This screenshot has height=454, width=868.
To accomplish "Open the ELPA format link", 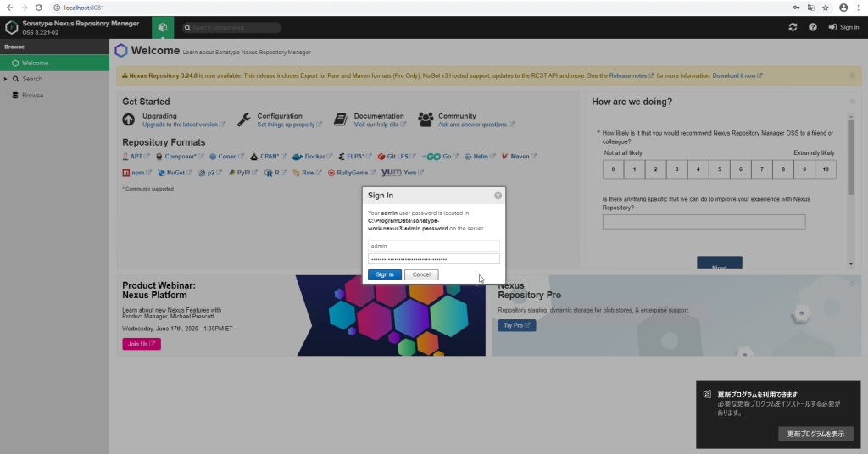I will coord(355,157).
